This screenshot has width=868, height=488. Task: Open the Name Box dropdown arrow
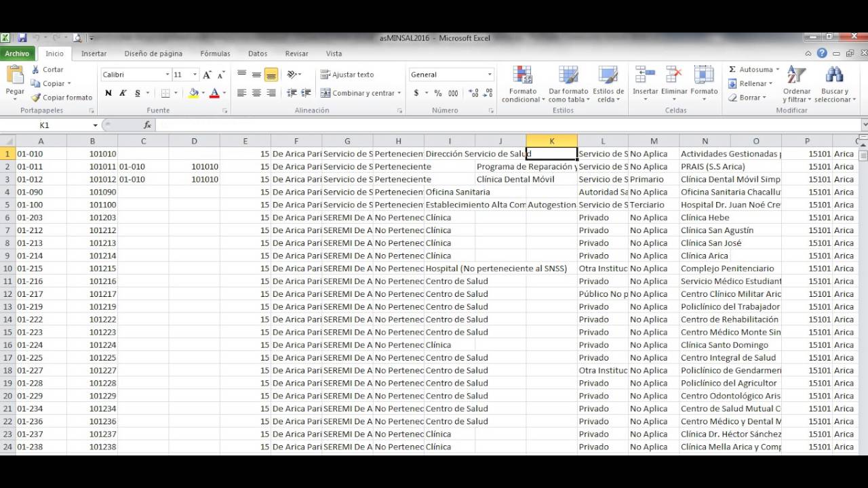[x=95, y=125]
